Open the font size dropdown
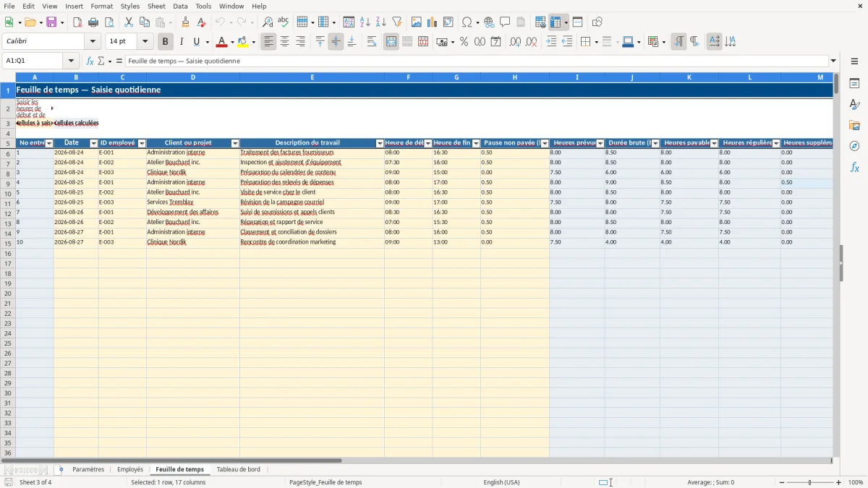The height and width of the screenshot is (488, 868). (x=145, y=42)
